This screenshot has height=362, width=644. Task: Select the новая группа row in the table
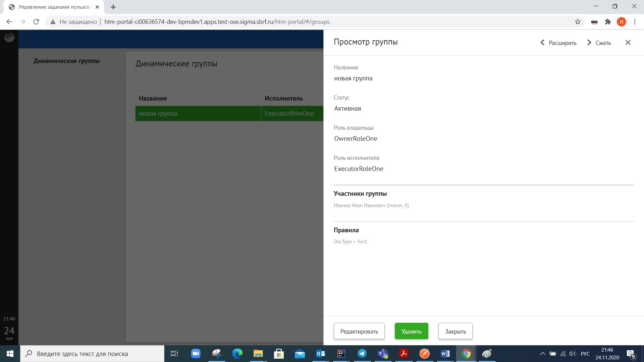pos(198,113)
